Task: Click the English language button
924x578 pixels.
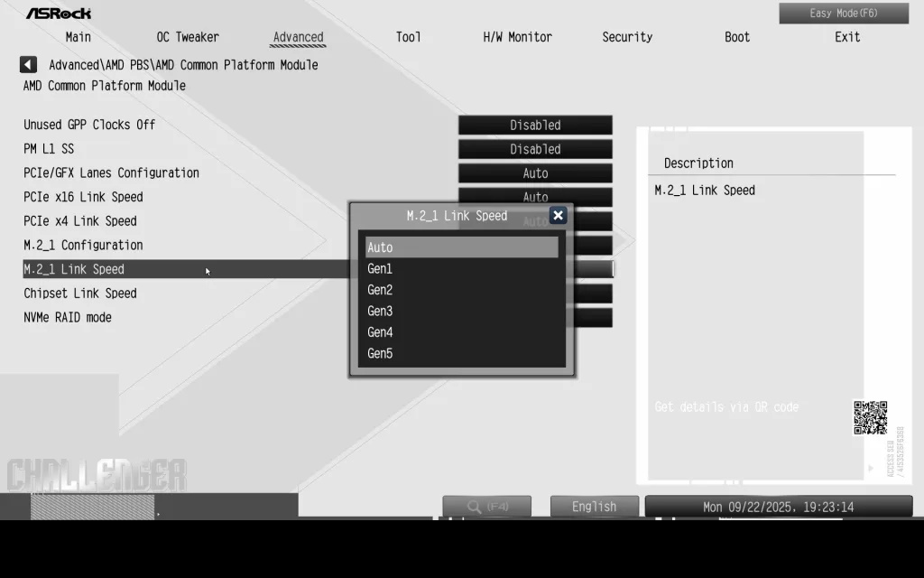Action: click(x=594, y=507)
